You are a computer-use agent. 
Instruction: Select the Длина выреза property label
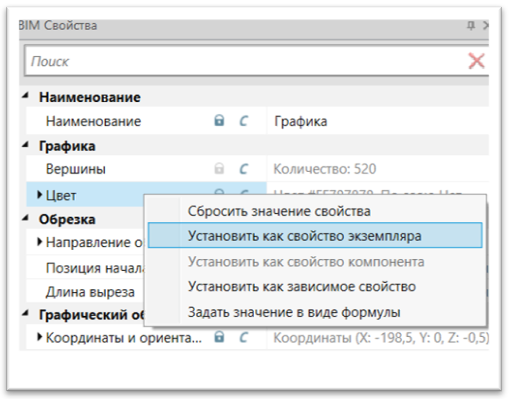tap(90, 292)
